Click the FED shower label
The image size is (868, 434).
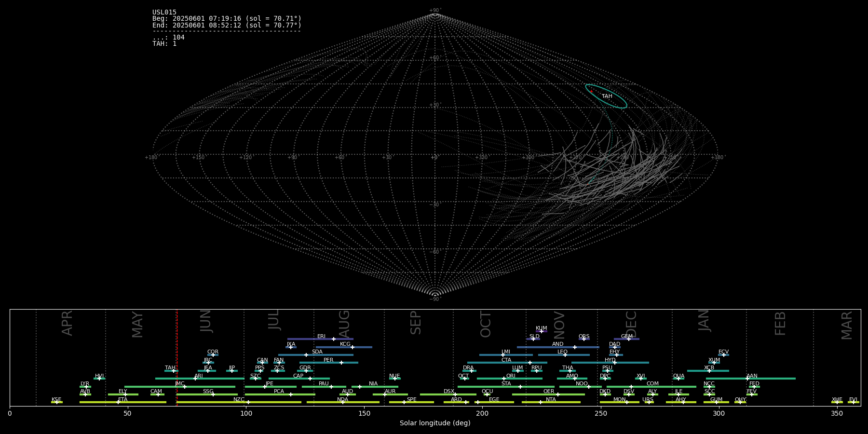[x=754, y=384]
